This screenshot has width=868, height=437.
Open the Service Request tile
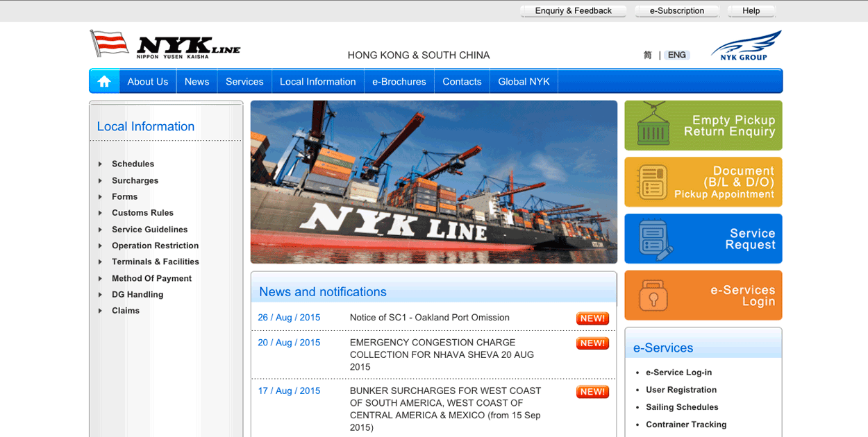[703, 239]
